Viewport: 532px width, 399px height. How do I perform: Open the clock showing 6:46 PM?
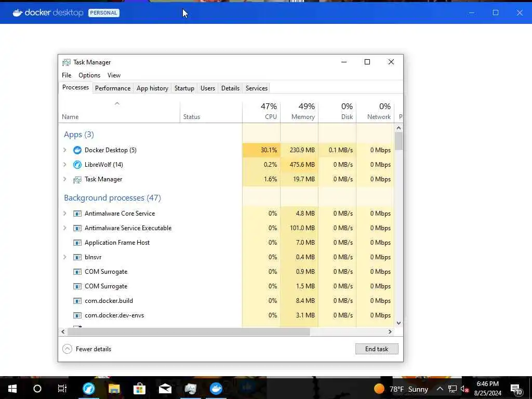coord(487,389)
